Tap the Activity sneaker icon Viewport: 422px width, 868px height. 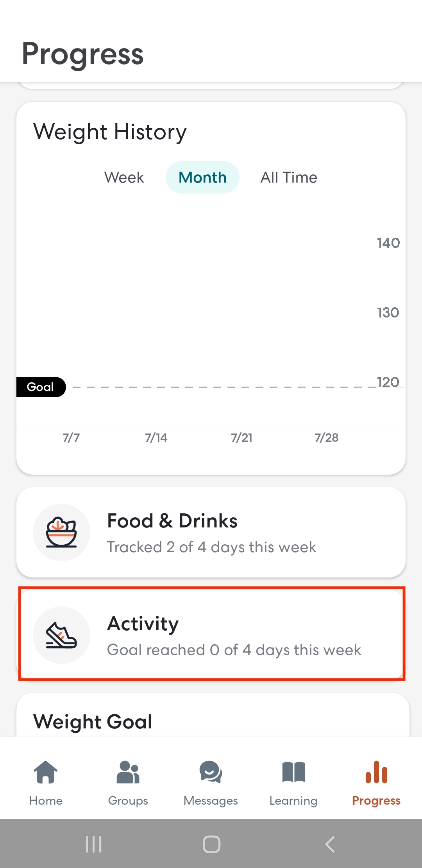(61, 635)
